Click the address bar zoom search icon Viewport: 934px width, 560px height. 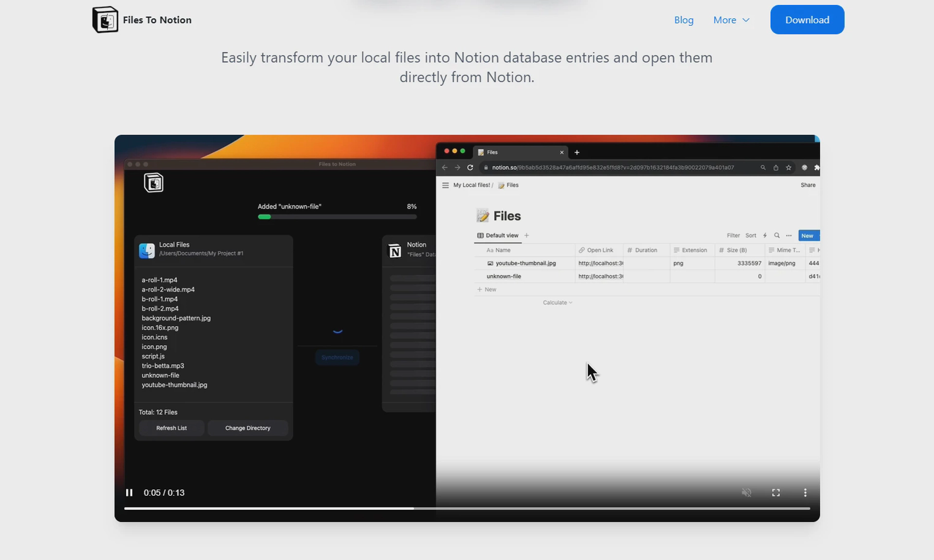tap(763, 167)
